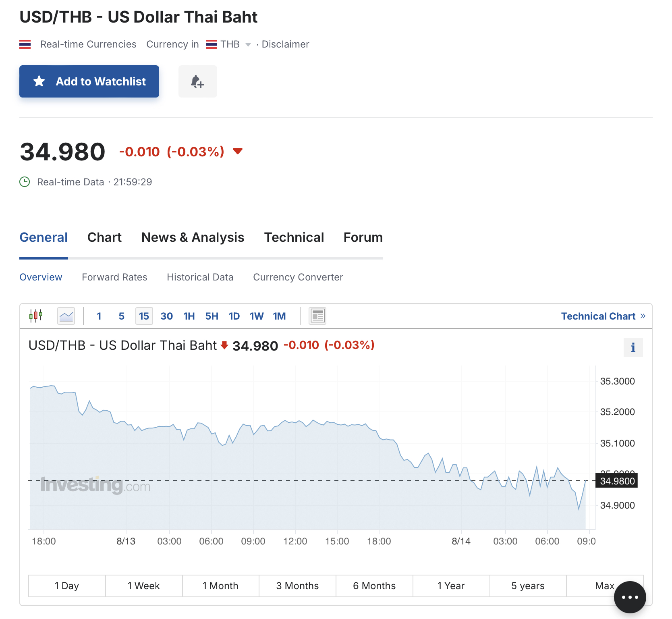Click the alert bell icon
Image resolution: width=672 pixels, height=619 pixels.
click(x=197, y=81)
